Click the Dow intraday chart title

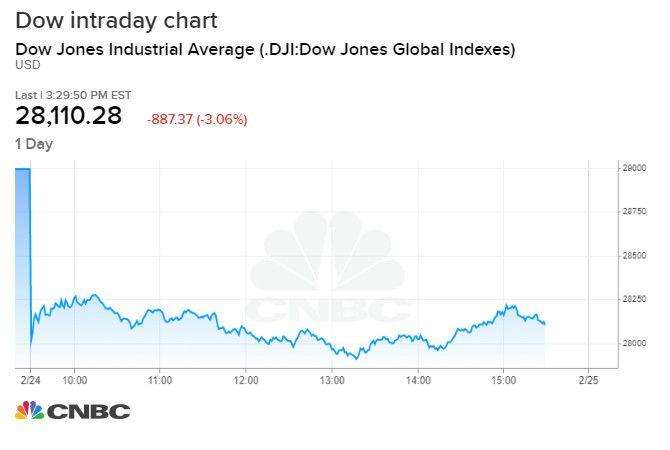[x=116, y=20]
